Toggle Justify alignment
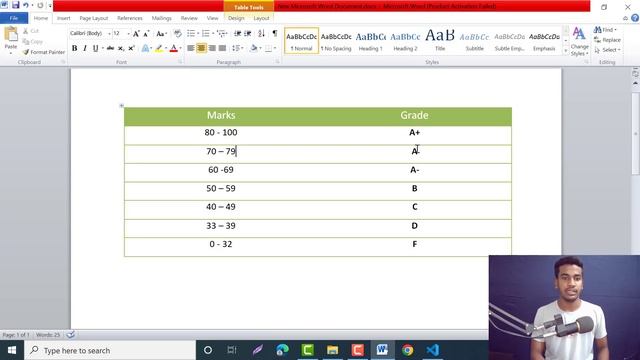 coord(222,48)
